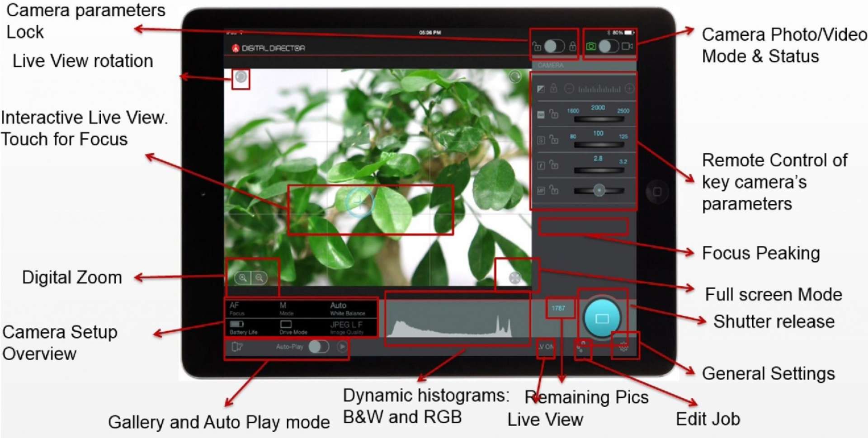Open the Auto White Balance setting
868x438 pixels.
click(x=347, y=309)
